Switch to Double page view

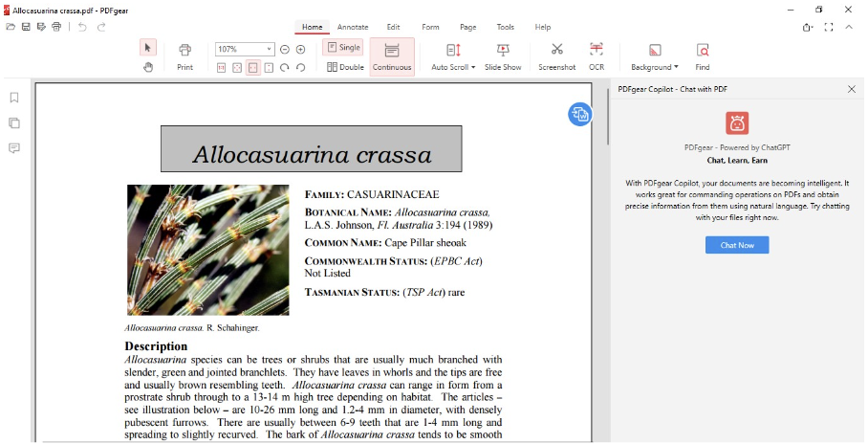[x=345, y=67]
